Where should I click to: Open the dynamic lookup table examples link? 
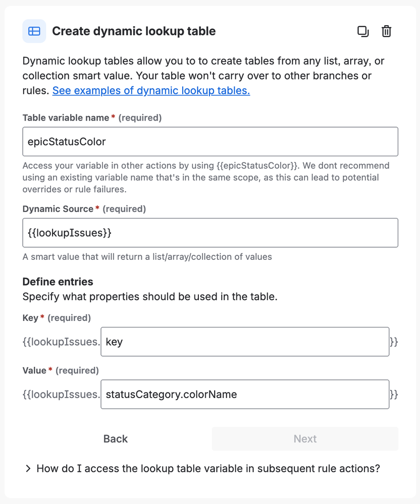[151, 91]
